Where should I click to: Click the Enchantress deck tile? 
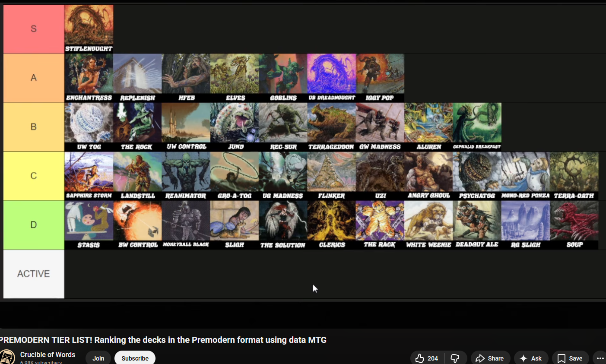(89, 78)
